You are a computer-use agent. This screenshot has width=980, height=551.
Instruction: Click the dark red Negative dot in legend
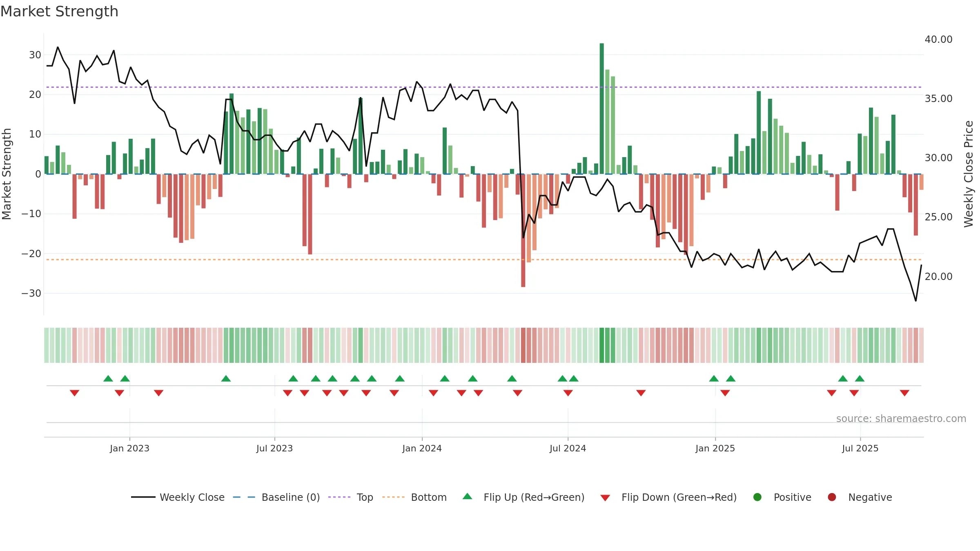pos(832,497)
